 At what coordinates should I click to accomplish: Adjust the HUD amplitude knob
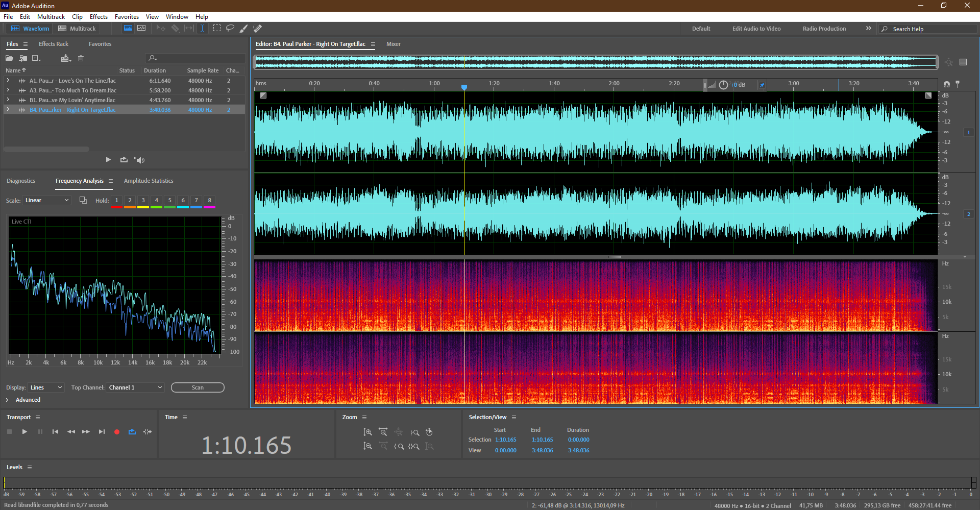coord(723,85)
